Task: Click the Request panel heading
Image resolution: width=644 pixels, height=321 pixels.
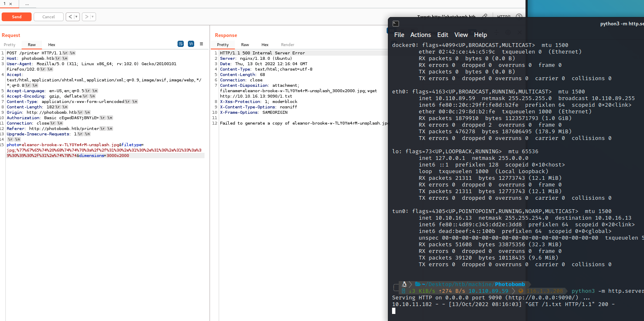Action: coord(11,35)
